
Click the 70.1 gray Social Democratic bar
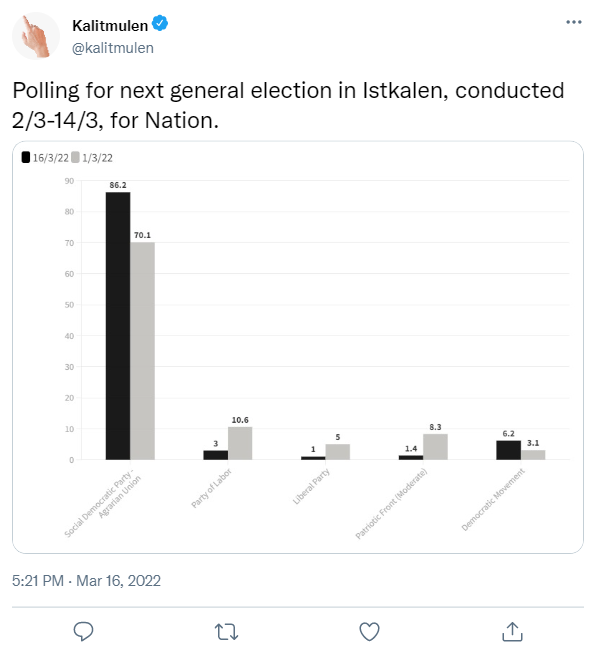[142, 351]
